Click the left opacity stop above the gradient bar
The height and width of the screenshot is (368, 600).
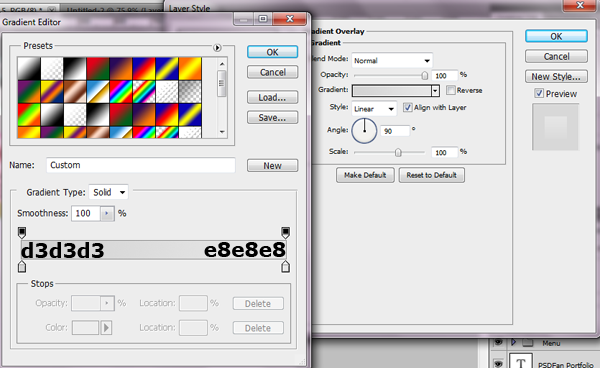pos(22,232)
